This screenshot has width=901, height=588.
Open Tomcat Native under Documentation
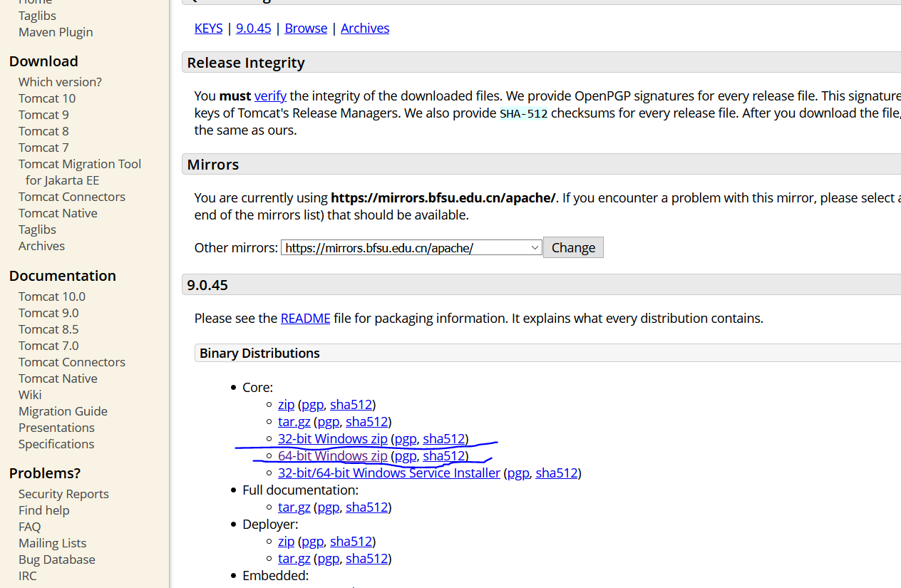58,378
